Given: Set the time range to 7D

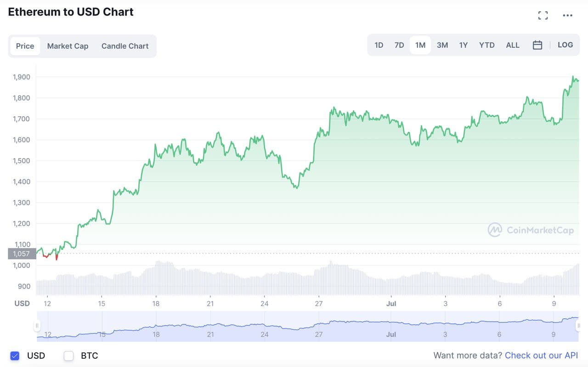Looking at the screenshot, I should coord(399,45).
